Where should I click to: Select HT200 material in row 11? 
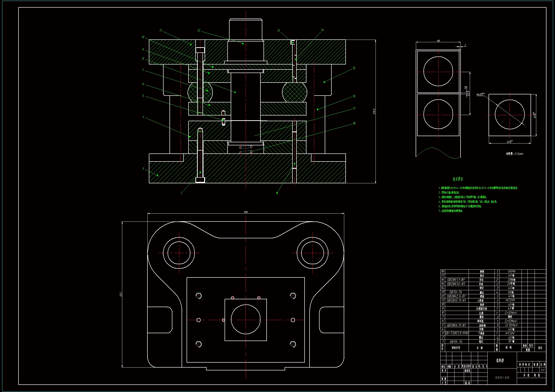point(510,300)
